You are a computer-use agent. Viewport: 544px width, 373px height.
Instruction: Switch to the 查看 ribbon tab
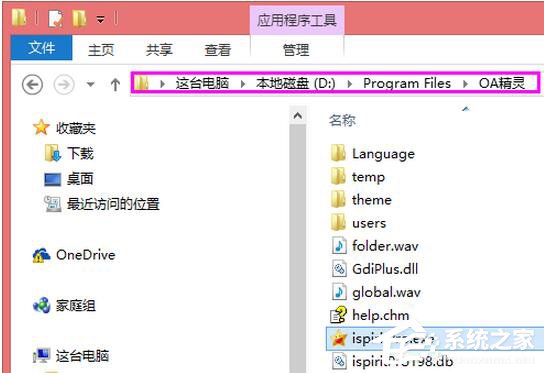(218, 50)
